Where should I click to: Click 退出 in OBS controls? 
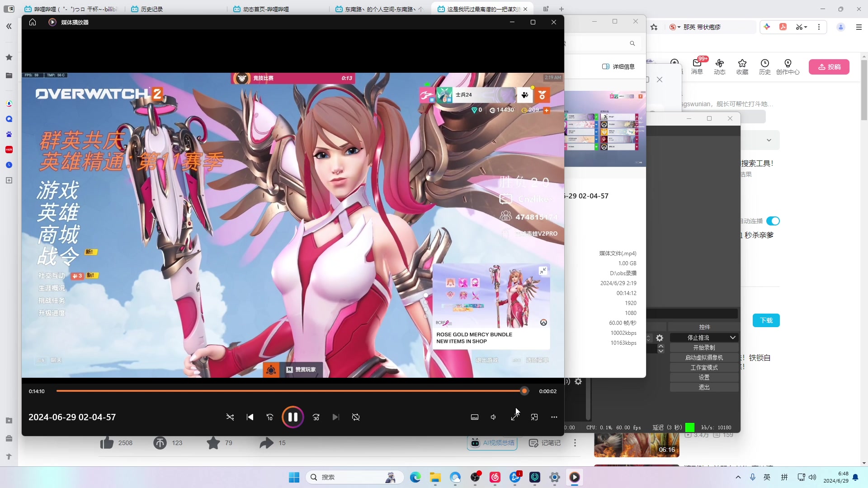704,387
